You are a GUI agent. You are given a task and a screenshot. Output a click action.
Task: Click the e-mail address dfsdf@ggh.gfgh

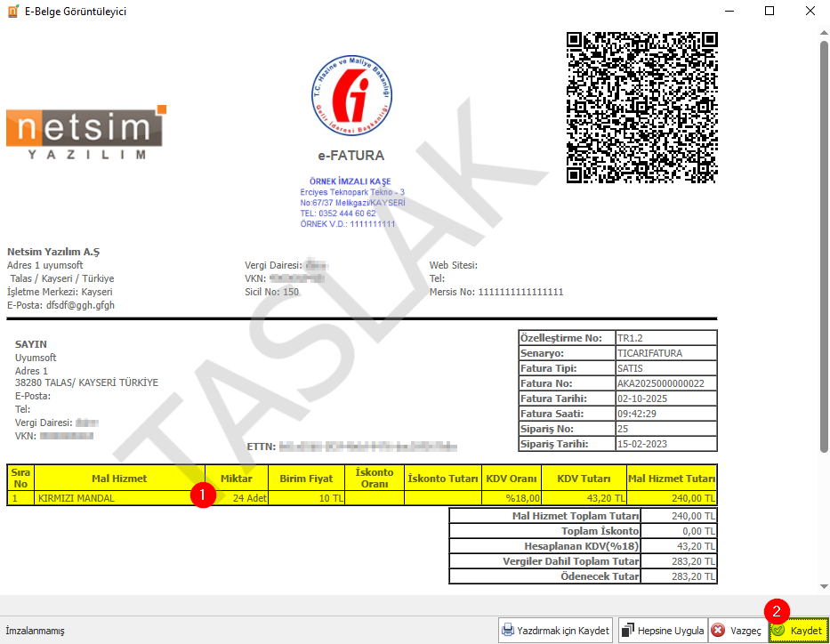[x=81, y=305]
